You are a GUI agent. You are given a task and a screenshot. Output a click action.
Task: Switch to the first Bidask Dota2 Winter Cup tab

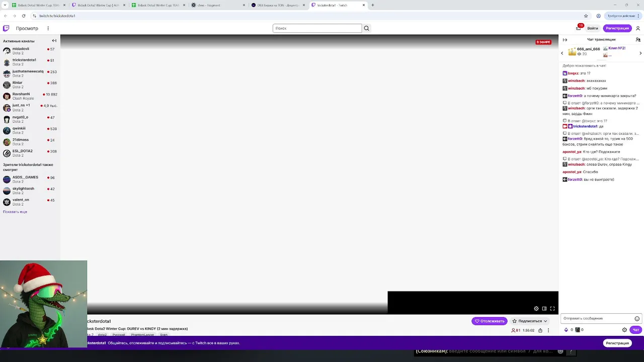[39, 5]
